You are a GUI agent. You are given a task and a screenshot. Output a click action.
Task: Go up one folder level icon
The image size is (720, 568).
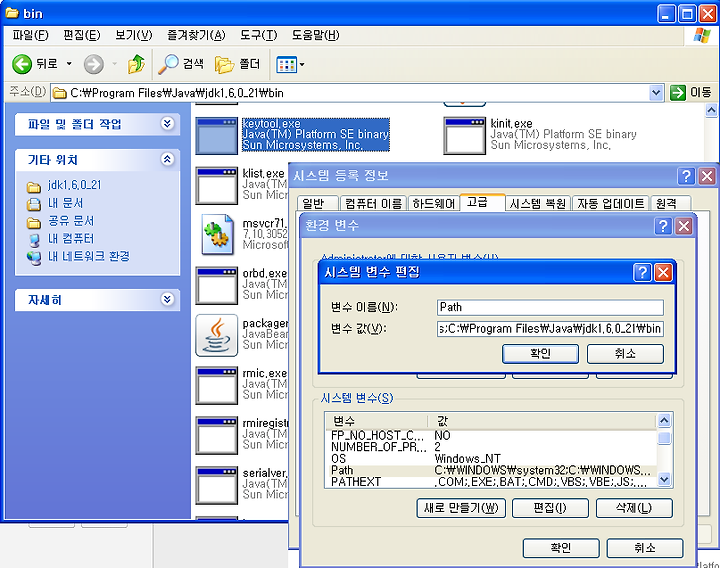[x=136, y=64]
